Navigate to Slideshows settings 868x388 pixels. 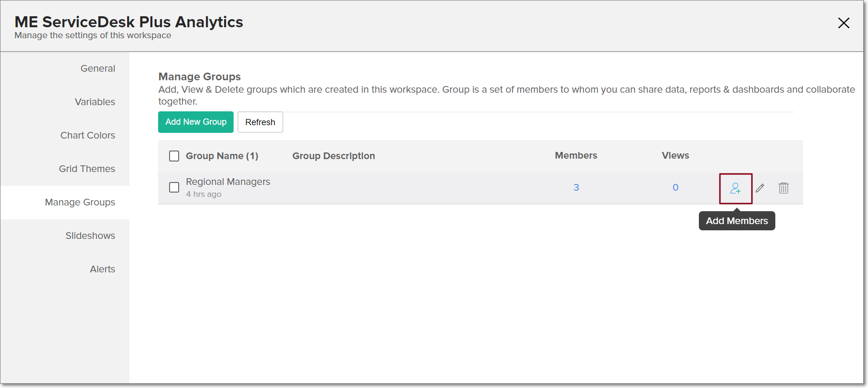90,236
